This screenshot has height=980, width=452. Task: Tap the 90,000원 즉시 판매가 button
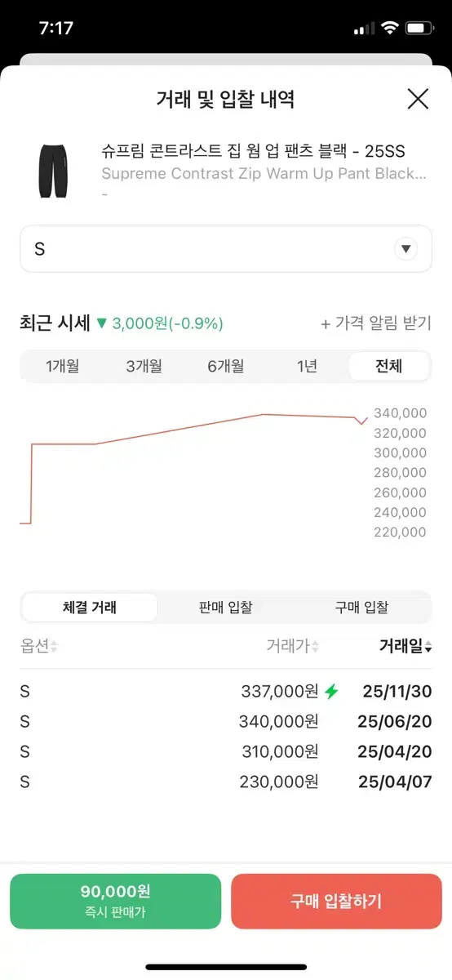click(x=115, y=902)
